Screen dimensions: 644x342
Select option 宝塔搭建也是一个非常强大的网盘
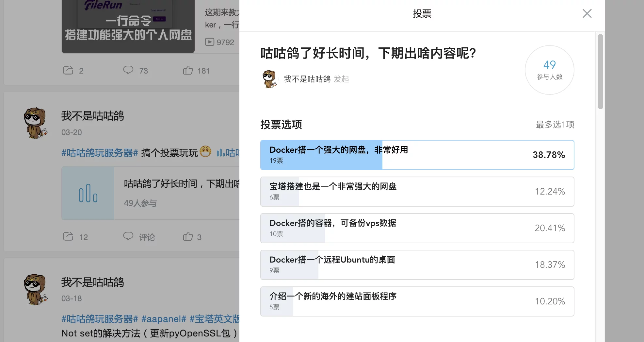pyautogui.click(x=417, y=192)
